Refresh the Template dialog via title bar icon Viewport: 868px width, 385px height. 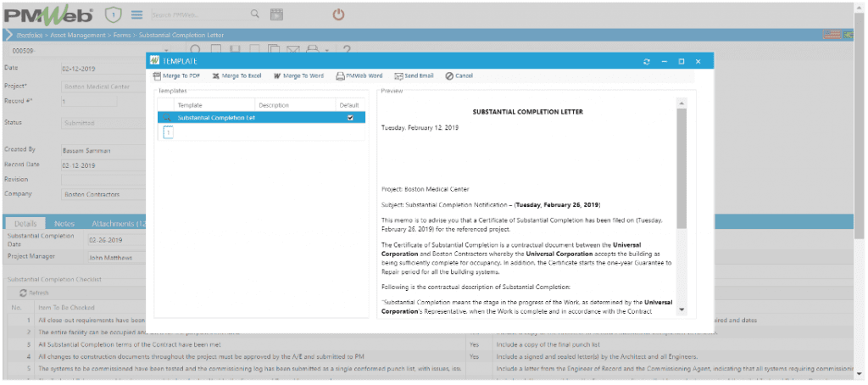click(x=647, y=62)
